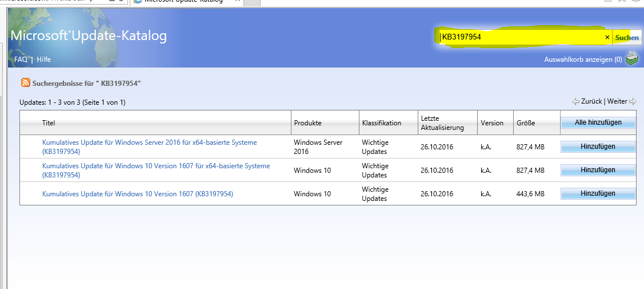
Task: Clear the search box with the X
Action: [x=607, y=37]
